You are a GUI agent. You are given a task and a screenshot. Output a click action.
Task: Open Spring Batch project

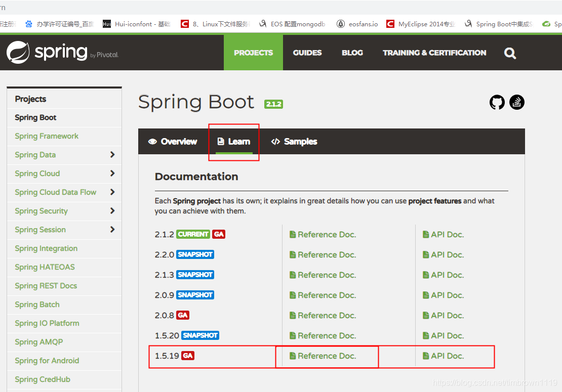click(37, 304)
